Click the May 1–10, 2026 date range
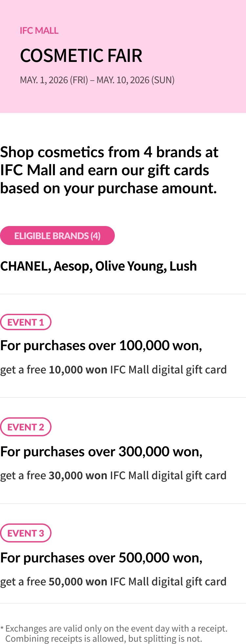 pos(97,80)
